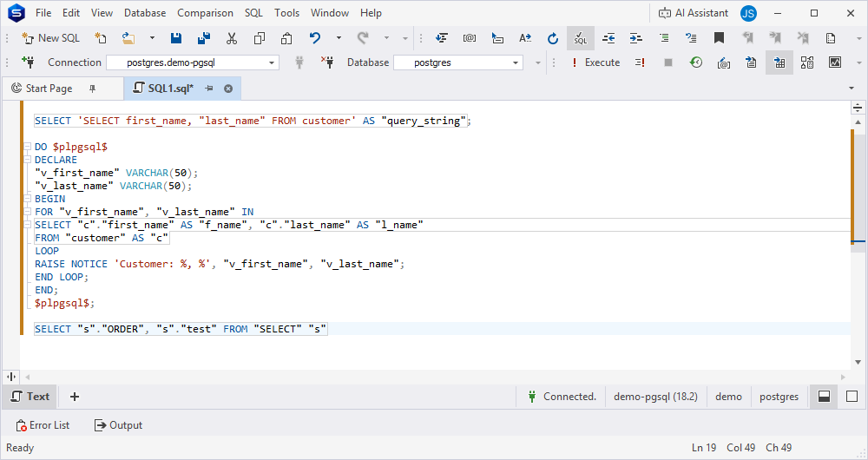Toggle results as grid output icon
Image resolution: width=868 pixels, height=460 pixels.
coord(779,62)
